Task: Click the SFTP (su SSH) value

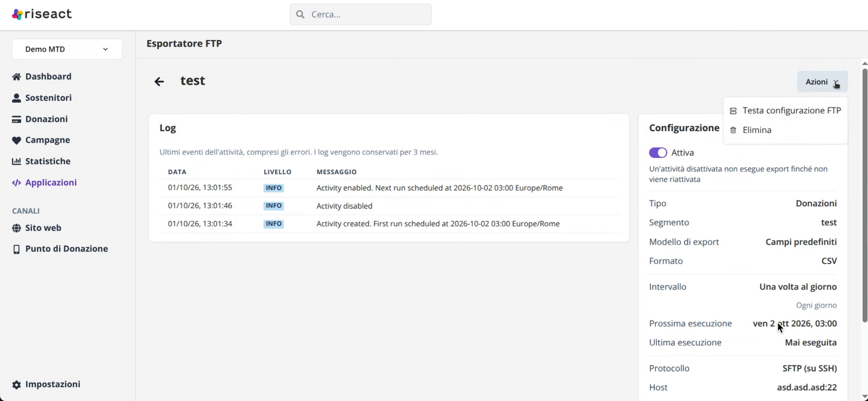Action: tap(809, 368)
